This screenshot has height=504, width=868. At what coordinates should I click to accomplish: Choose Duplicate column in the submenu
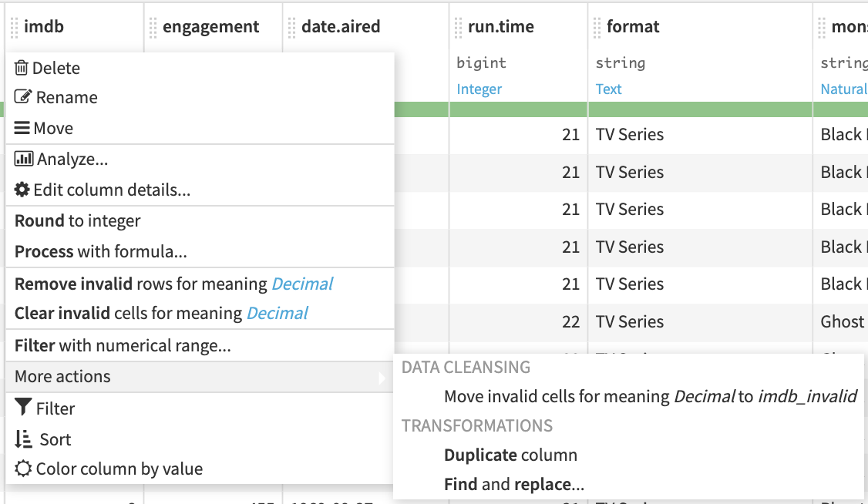coord(510,455)
